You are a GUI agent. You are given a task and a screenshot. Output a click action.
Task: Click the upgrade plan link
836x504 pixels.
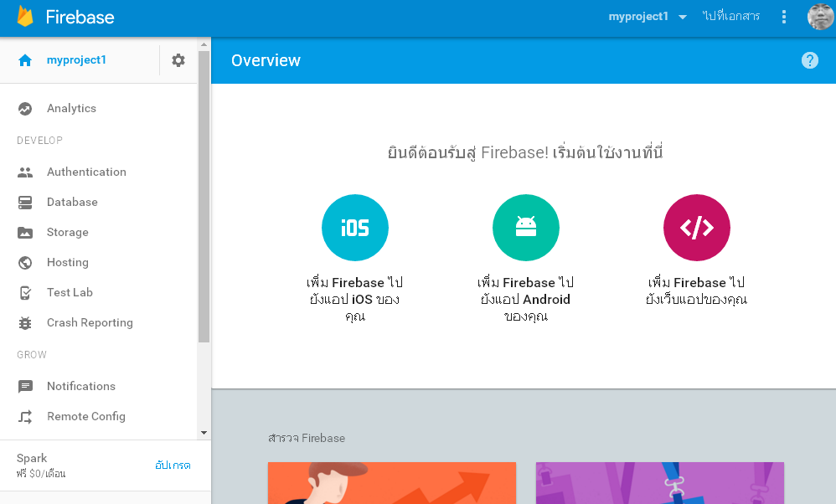pyautogui.click(x=173, y=465)
